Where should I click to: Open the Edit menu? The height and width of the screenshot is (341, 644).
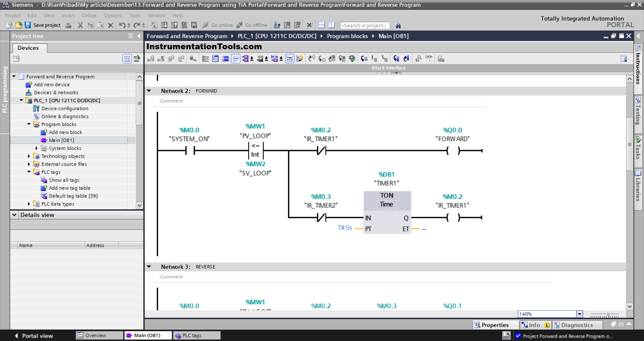[x=32, y=15]
